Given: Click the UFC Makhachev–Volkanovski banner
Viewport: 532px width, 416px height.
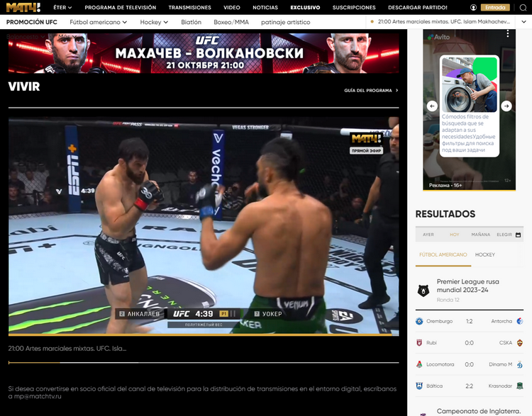Looking at the screenshot, I should (x=204, y=53).
